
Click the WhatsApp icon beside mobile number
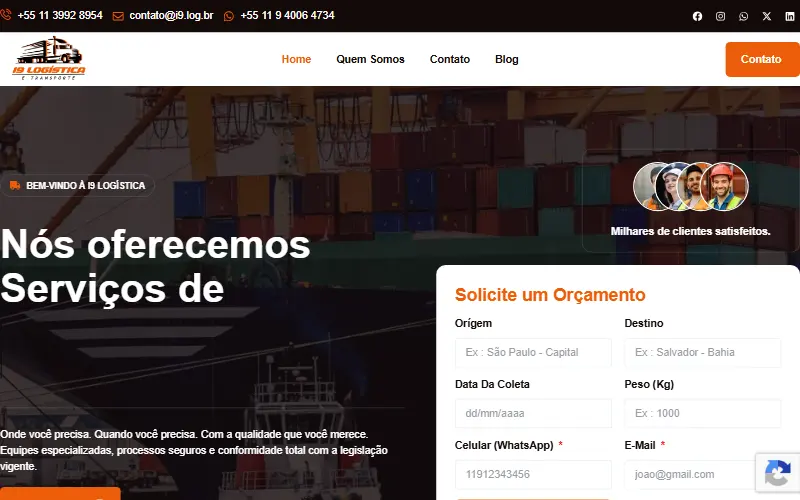(x=229, y=16)
